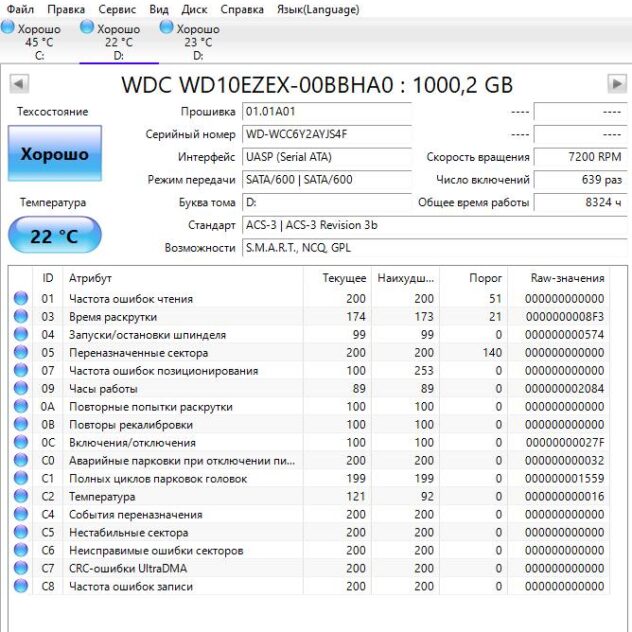This screenshot has height=632, width=632.
Task: Click the 22 °C temperature button
Action: [55, 235]
